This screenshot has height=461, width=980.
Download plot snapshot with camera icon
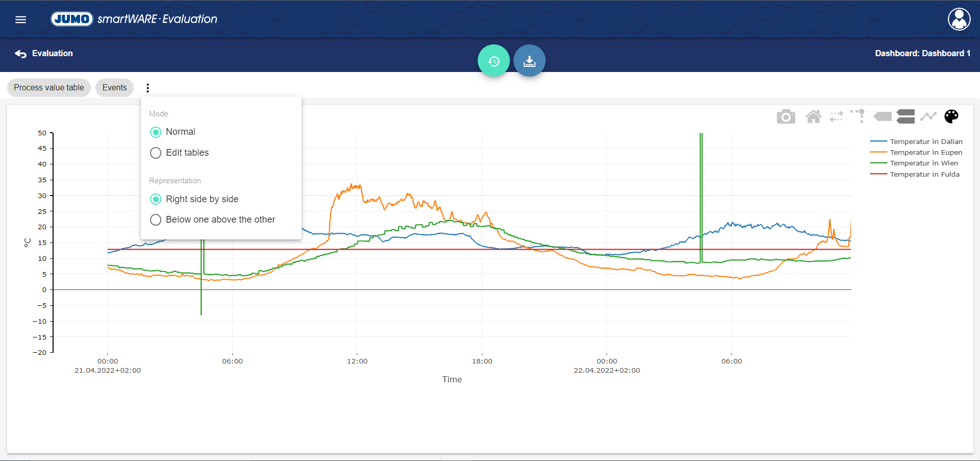(x=786, y=117)
